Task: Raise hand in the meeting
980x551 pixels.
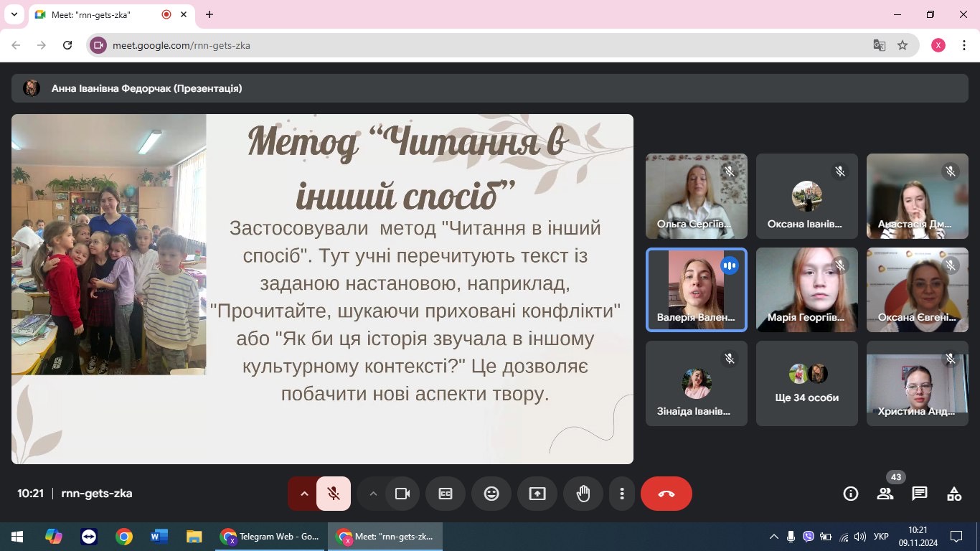Action: pos(583,494)
